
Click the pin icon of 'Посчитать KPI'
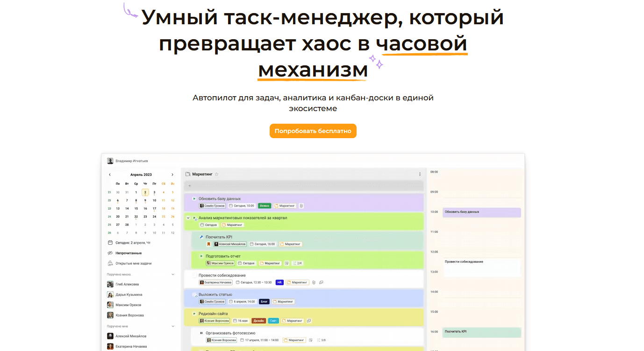click(201, 237)
